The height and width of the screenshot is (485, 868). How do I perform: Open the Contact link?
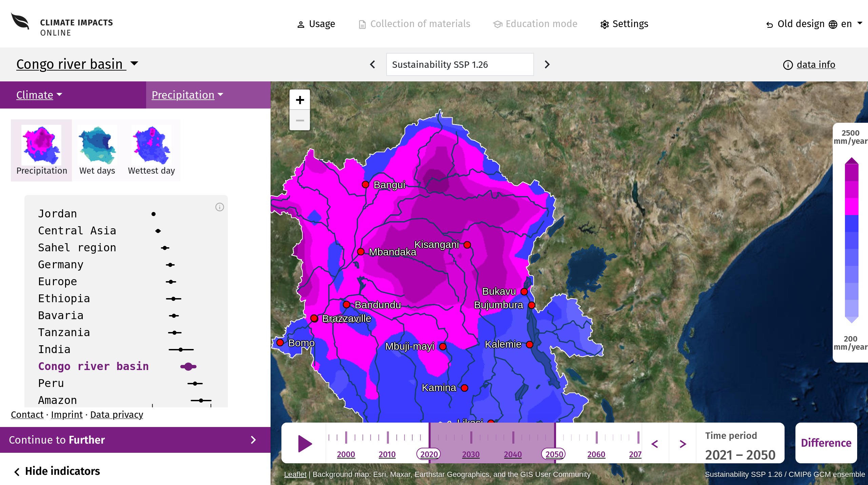[x=27, y=414]
